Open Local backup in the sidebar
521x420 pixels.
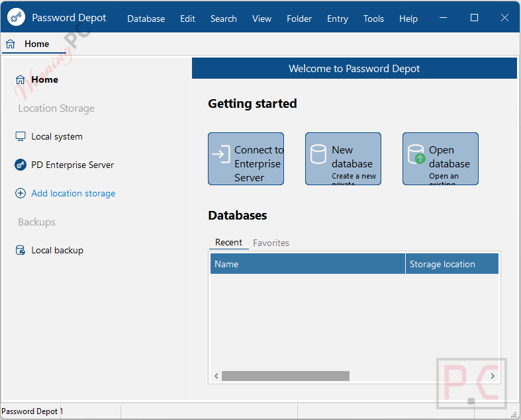pyautogui.click(x=57, y=250)
